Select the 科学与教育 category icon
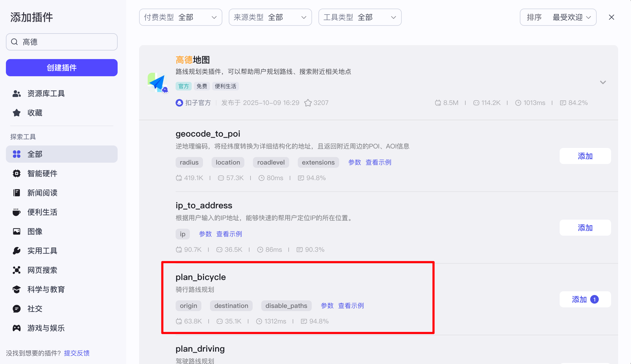Screen dimensions: 631x364 point(17,289)
